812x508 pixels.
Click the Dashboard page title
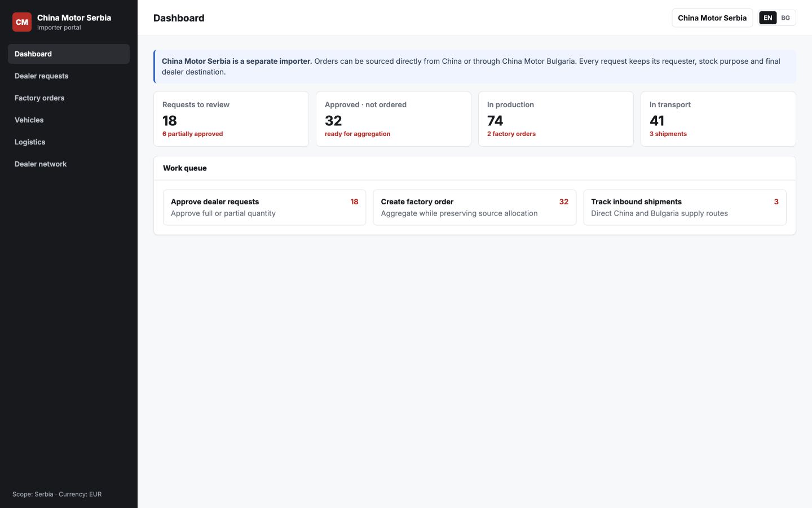pyautogui.click(x=179, y=18)
